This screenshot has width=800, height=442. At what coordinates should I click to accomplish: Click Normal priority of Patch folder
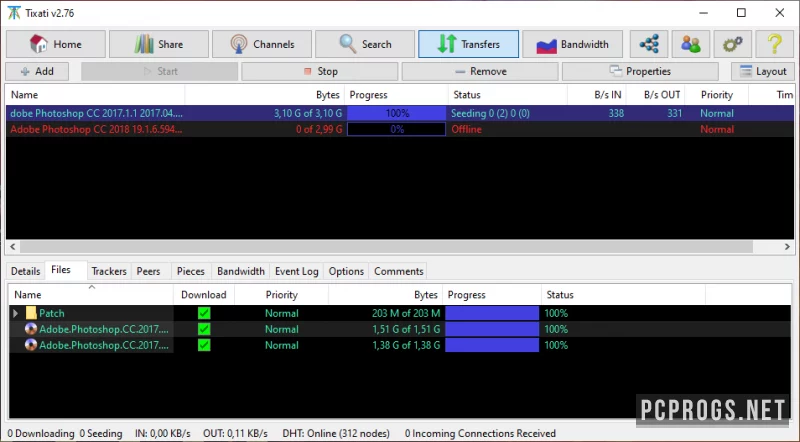(282, 313)
